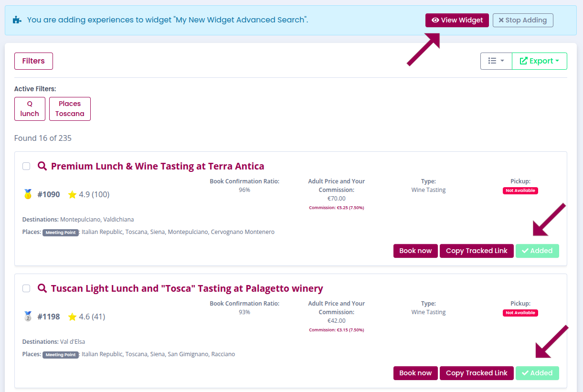Viewport: 583px width, 392px height.
Task: Click magnifier icon beside Tuscan Light Lunch title
Action: click(42, 288)
